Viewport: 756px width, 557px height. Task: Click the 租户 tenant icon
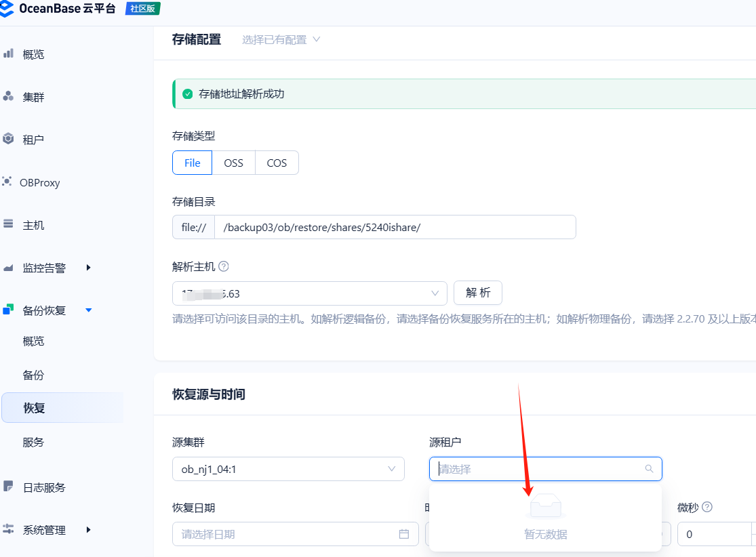pos(8,139)
